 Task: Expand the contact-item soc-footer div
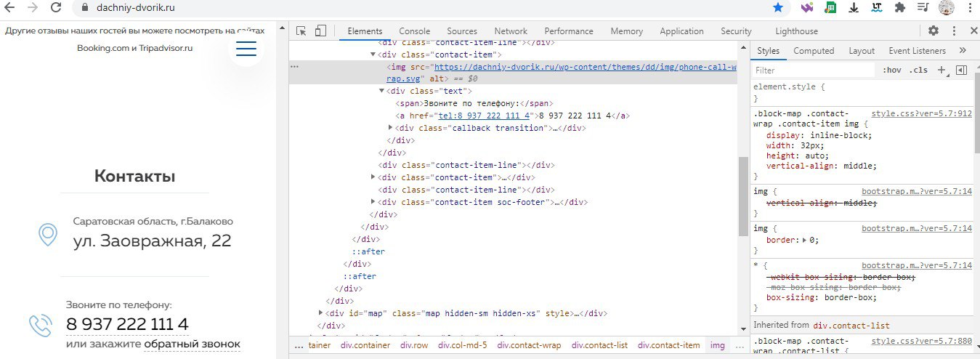(373, 202)
